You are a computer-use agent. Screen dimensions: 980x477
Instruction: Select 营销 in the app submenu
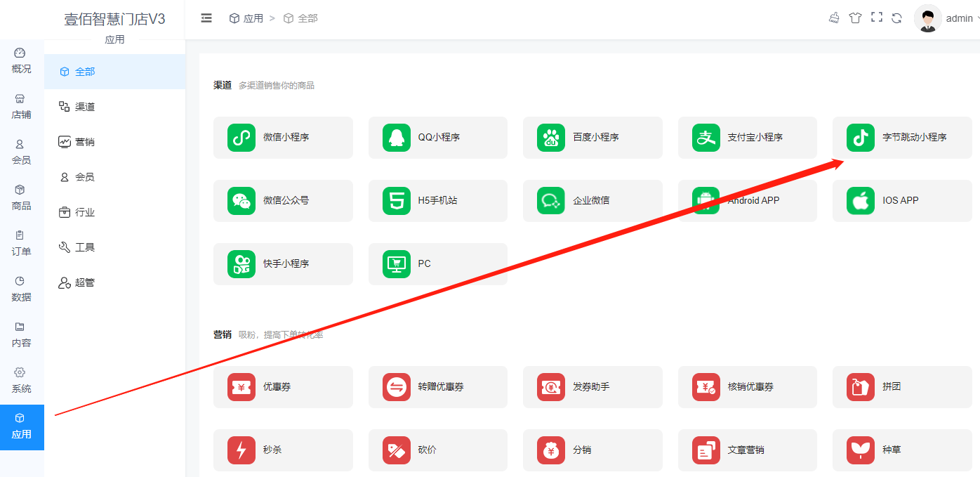click(115, 142)
